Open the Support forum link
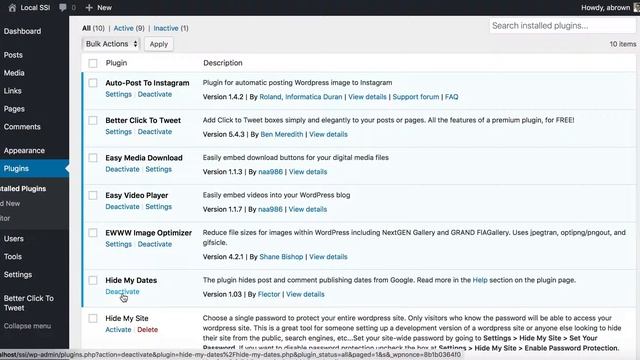The width and height of the screenshot is (640, 360). click(416, 97)
